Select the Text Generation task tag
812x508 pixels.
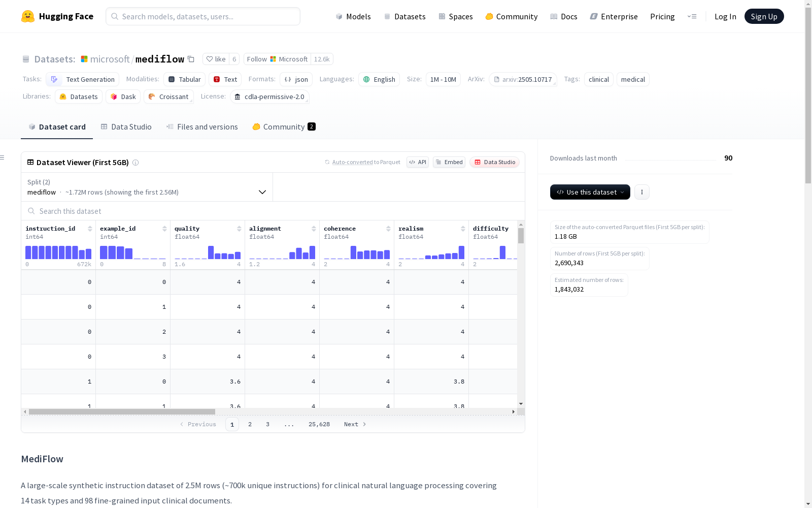tap(82, 79)
